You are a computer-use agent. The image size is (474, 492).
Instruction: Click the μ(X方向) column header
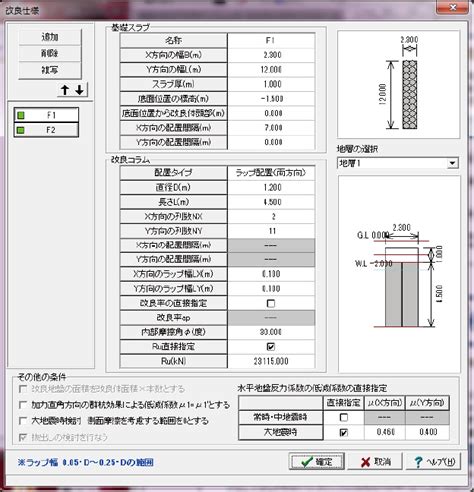pyautogui.click(x=385, y=403)
